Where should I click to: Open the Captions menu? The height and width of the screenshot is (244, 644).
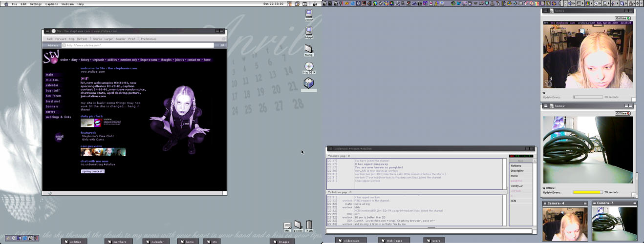51,4
